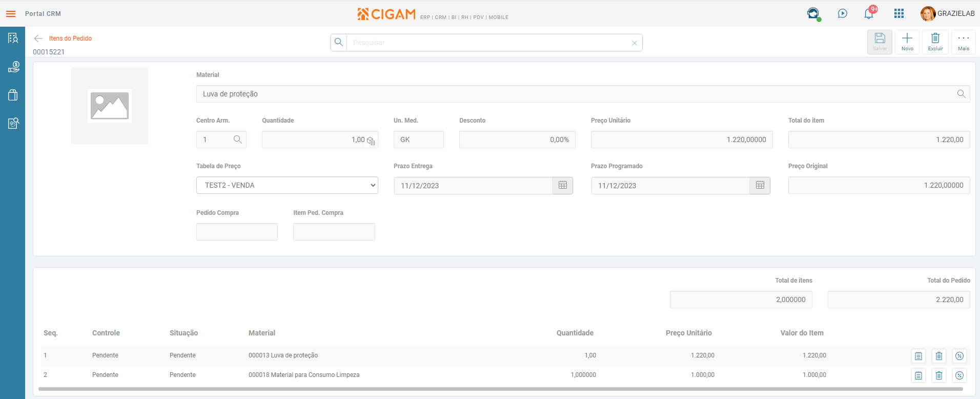Click the Portal CRM title
The height and width of the screenshot is (399, 980).
tap(43, 14)
